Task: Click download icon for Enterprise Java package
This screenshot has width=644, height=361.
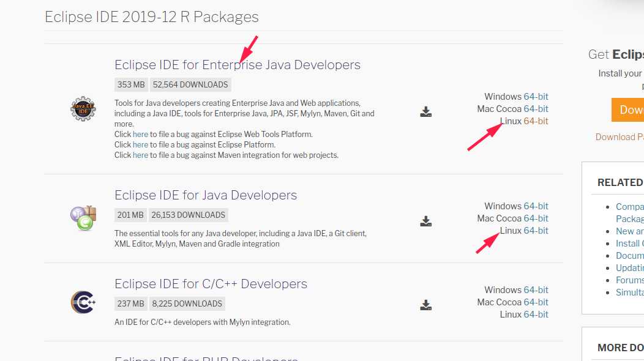Action: tap(426, 112)
